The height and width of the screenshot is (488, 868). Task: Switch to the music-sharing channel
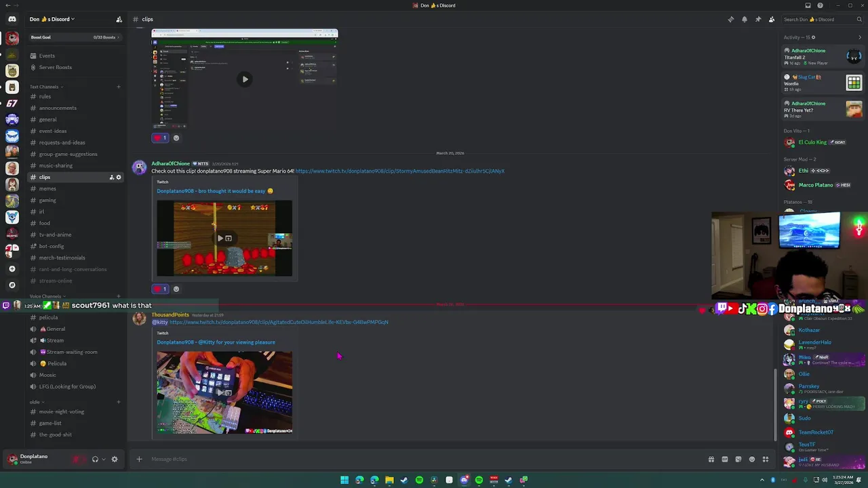click(56, 165)
